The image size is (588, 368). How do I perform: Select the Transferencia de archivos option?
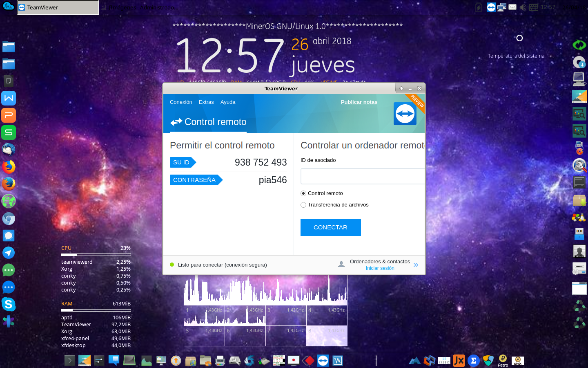303,205
